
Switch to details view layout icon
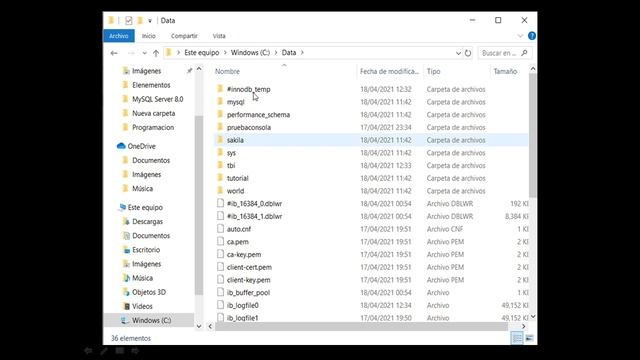point(517,338)
